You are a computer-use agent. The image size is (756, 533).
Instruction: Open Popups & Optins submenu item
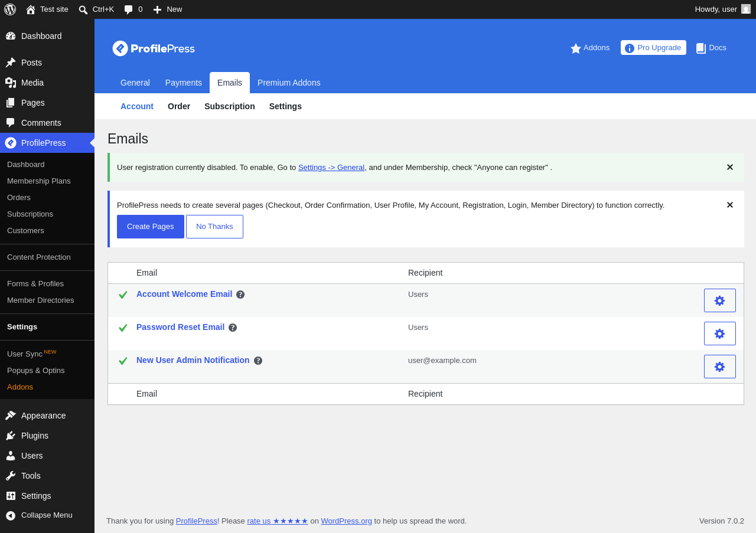pos(47,371)
